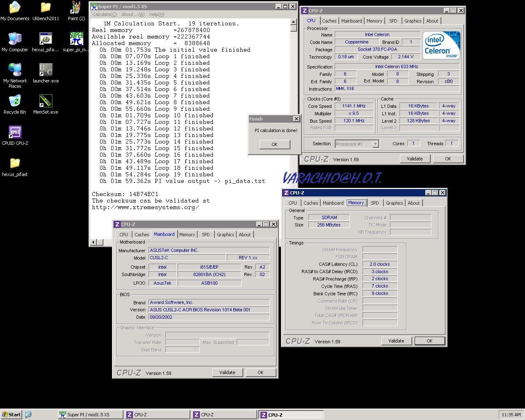This screenshot has height=420, width=525.
Task: Click the CUSL2-C model field
Action: (x=187, y=258)
